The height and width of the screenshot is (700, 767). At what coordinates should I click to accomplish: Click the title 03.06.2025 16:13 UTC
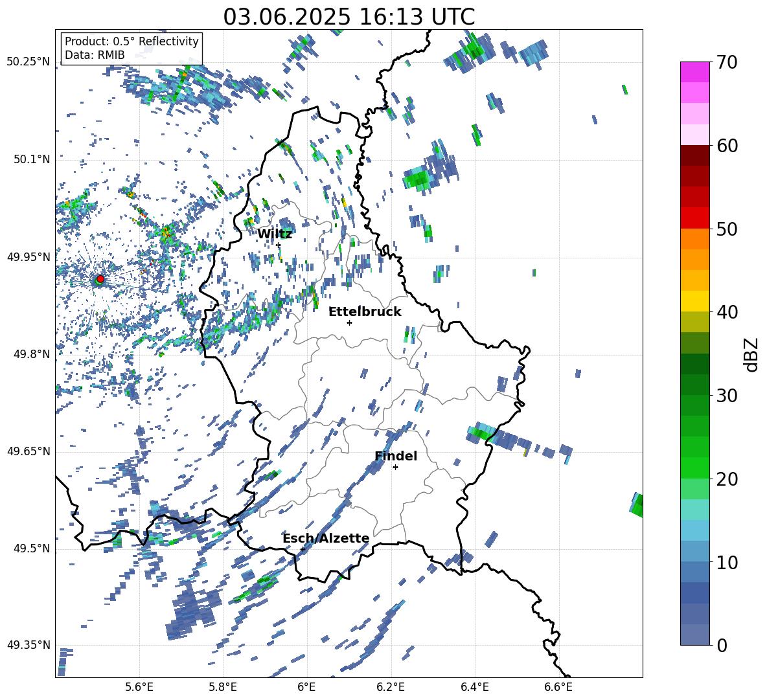[349, 17]
